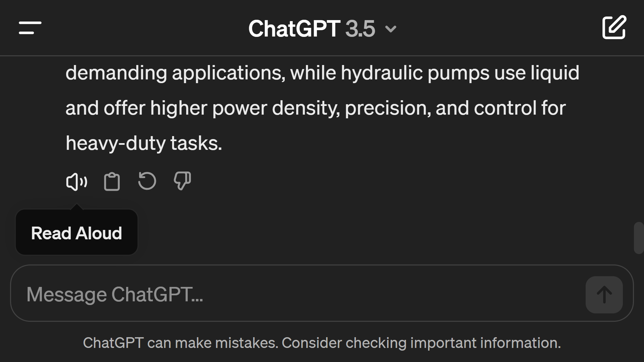This screenshot has height=362, width=644.
Task: Open the sidebar menu icon
Action: click(x=30, y=28)
